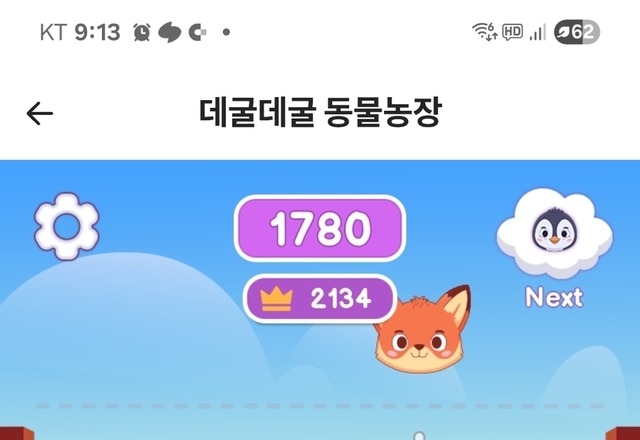This screenshot has height=440, width=640.
Task: Open the game settings gear
Action: (67, 227)
